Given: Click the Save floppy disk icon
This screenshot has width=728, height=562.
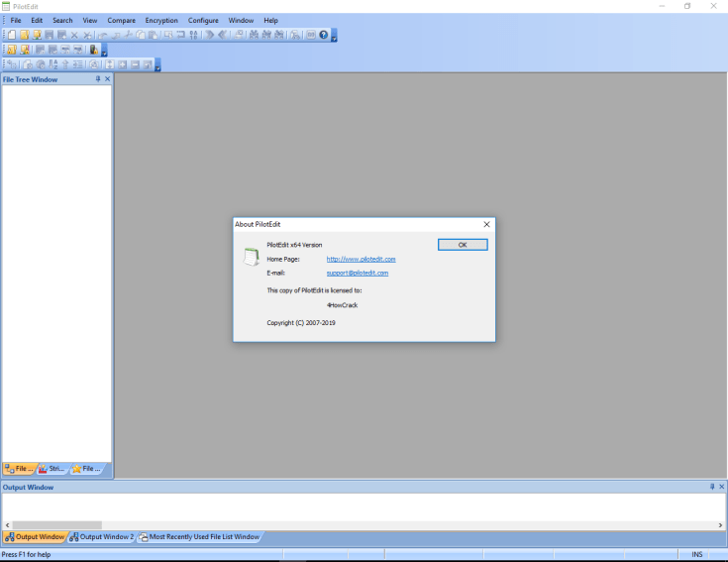Looking at the screenshot, I should (x=50, y=35).
